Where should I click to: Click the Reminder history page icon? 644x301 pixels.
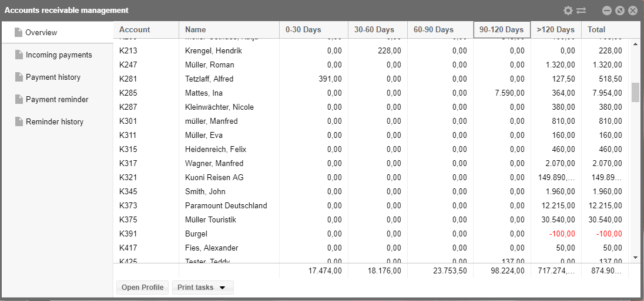(x=19, y=121)
